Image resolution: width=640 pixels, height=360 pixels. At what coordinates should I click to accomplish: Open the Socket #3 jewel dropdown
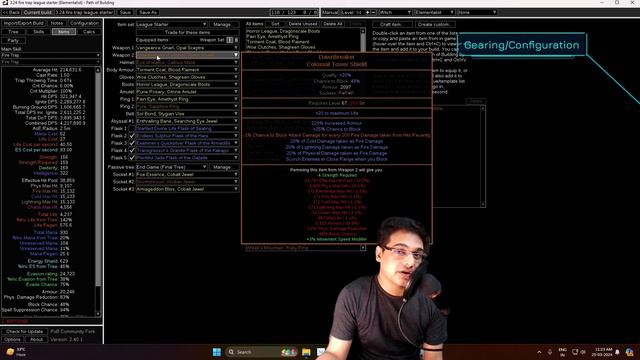coord(187,189)
